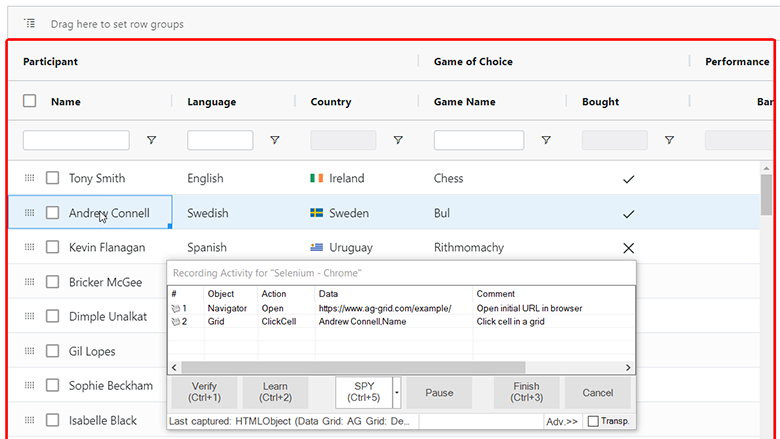Focus the Game Name filter text box
Screen dimensions: 780x439
pyautogui.click(x=479, y=140)
